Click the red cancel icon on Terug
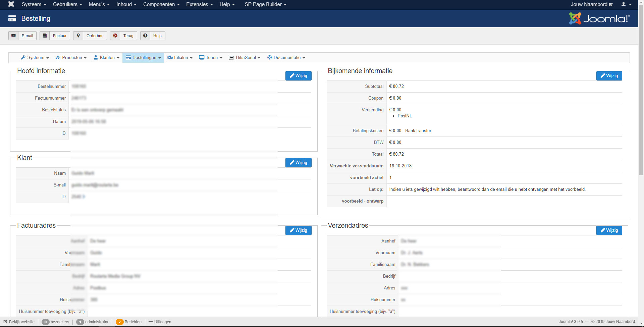The image size is (644, 327). point(115,36)
